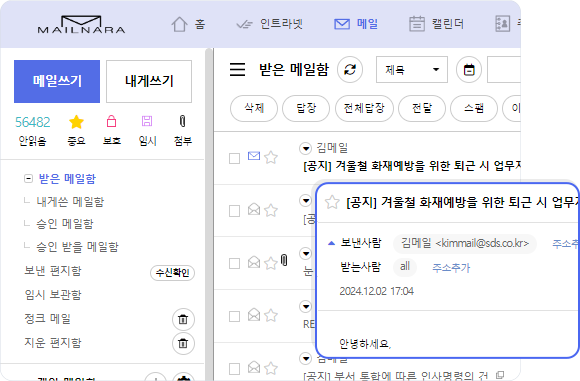Image resolution: width=580 pixels, height=381 pixels.
Task: Check the second mail row checkbox
Action: coord(235,211)
